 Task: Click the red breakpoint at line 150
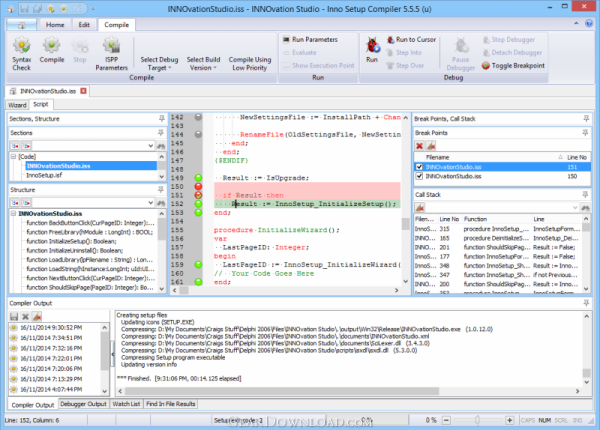click(198, 186)
